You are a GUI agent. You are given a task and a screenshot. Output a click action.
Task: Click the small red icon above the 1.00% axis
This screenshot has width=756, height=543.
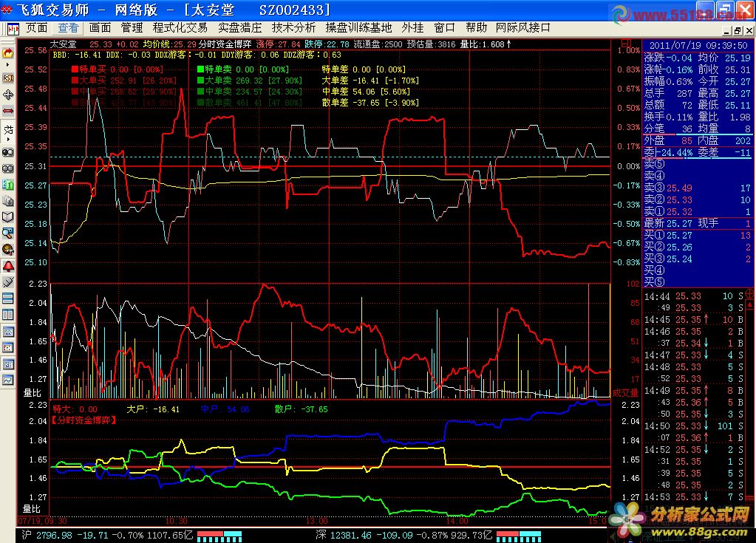click(625, 44)
